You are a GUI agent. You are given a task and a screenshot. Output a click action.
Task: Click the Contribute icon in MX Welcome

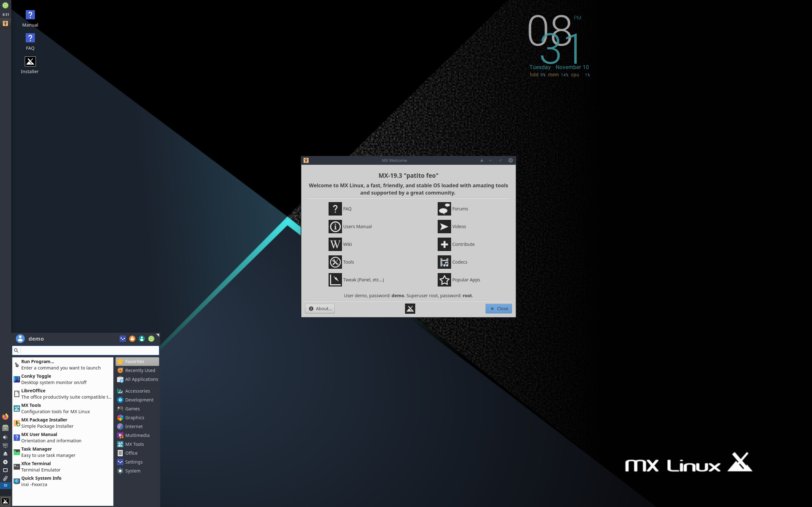coord(444,244)
